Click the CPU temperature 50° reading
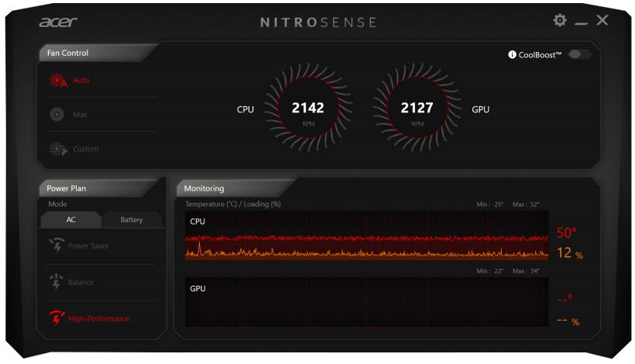The image size is (635, 364). 567,233
